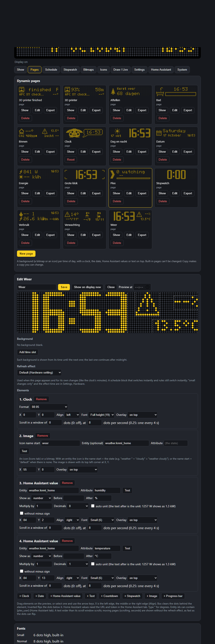The width and height of the screenshot is (215, 644).
Task: Focus the Icon name start field
Action: [60, 443]
